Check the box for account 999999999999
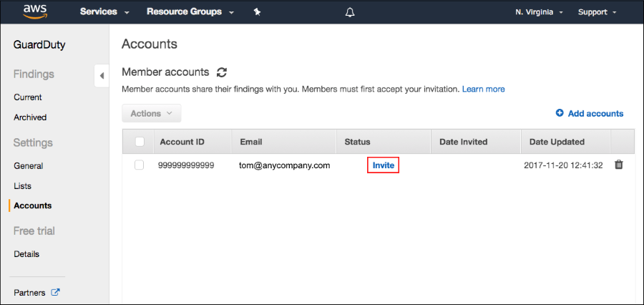 tap(140, 165)
